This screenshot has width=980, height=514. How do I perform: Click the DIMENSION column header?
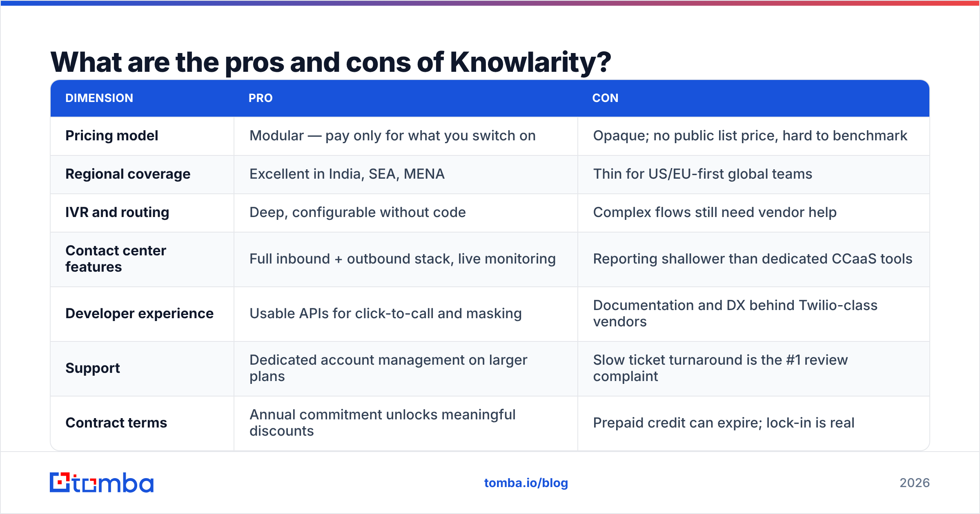pyautogui.click(x=99, y=98)
